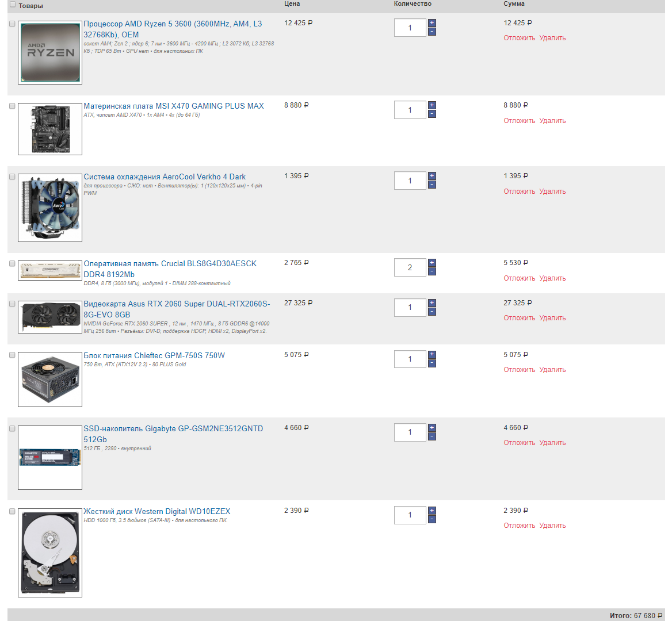
Task: Open Материнская плата MSI X470 GAMING PLUS MAX
Action: [174, 106]
